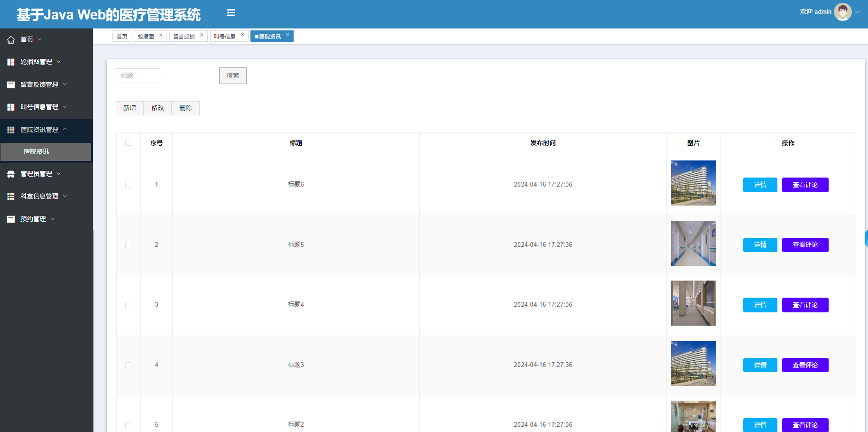The height and width of the screenshot is (432, 868).
Task: Click the 标题6 title cell
Action: pyautogui.click(x=296, y=185)
